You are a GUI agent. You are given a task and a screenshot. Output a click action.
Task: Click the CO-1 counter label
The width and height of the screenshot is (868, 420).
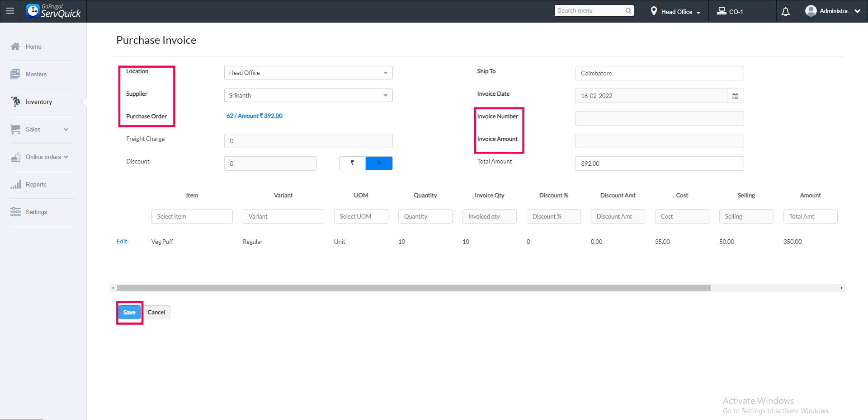coord(736,12)
